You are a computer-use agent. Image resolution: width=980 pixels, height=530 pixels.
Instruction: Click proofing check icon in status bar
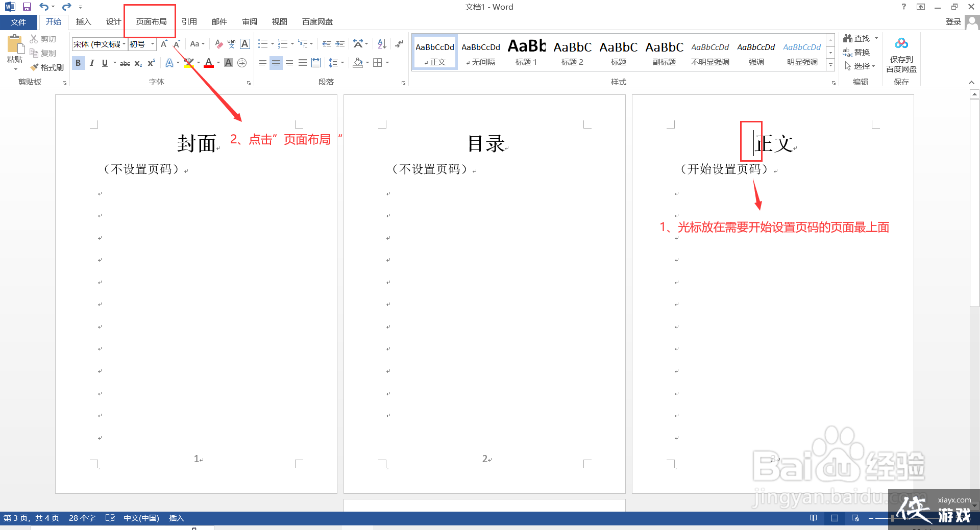[110, 518]
